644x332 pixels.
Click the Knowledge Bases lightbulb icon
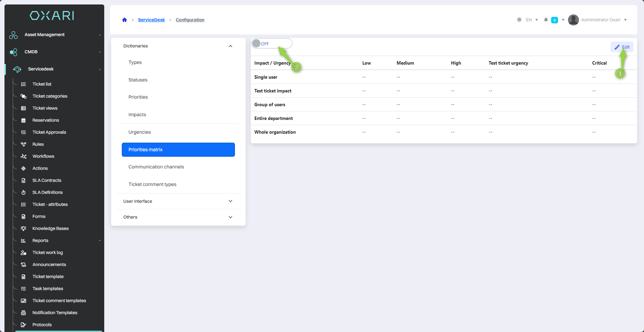23,229
